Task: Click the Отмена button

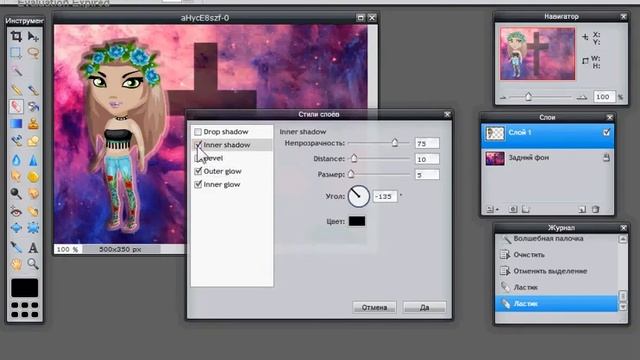Action: (374, 307)
